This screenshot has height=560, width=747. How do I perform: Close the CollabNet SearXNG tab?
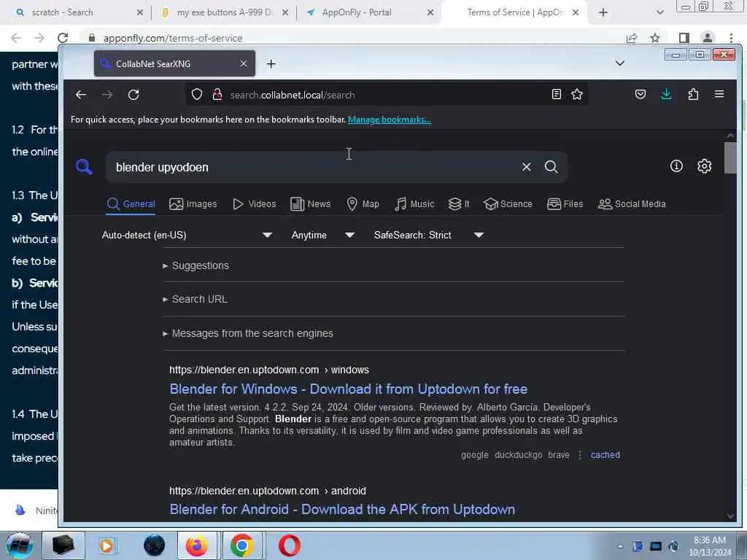pyautogui.click(x=244, y=63)
